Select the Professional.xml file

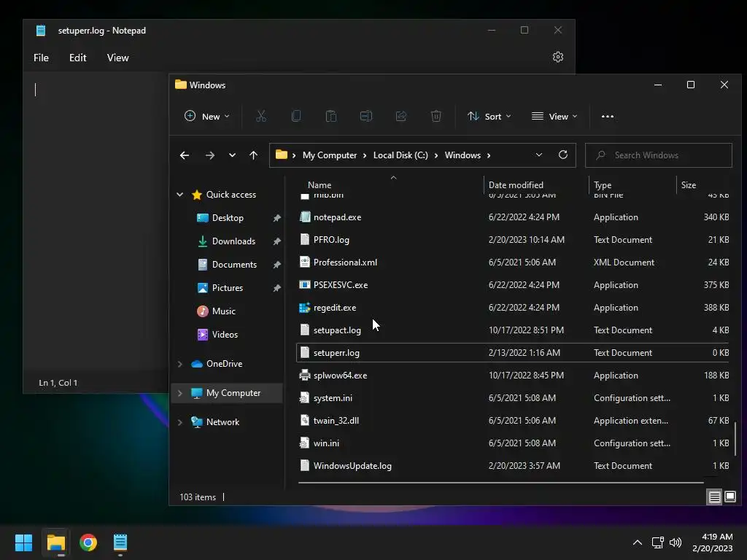(345, 262)
